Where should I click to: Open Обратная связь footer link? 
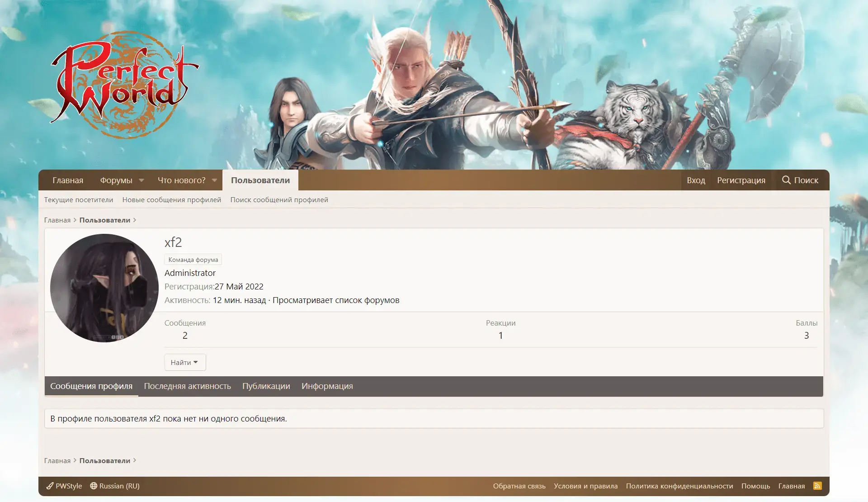[x=519, y=486]
